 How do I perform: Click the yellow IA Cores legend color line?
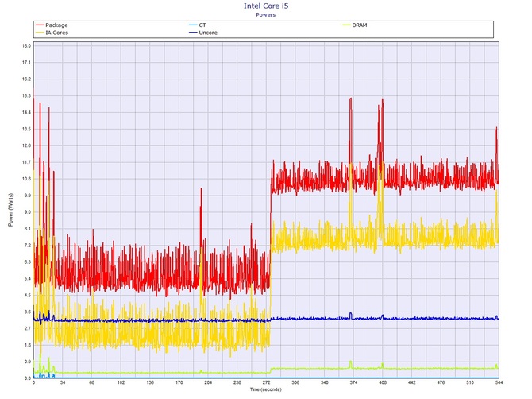[x=40, y=33]
